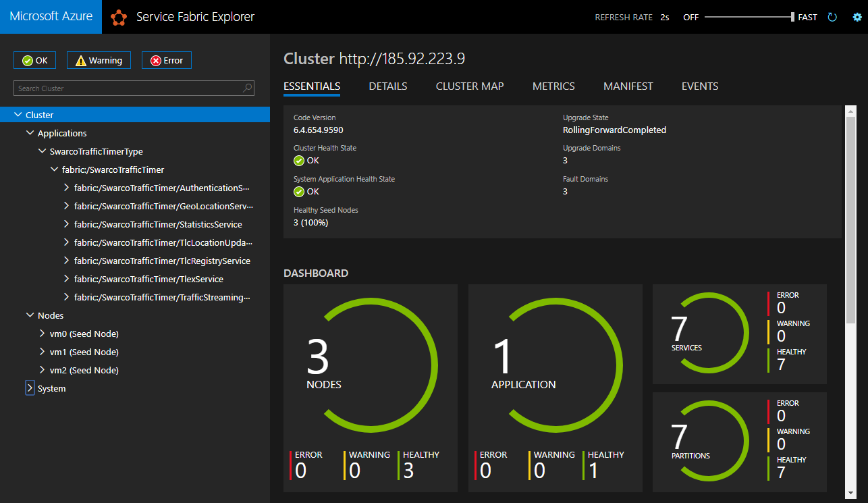Click the refresh rate slider track
The height and width of the screenshot is (503, 868).
(x=749, y=18)
